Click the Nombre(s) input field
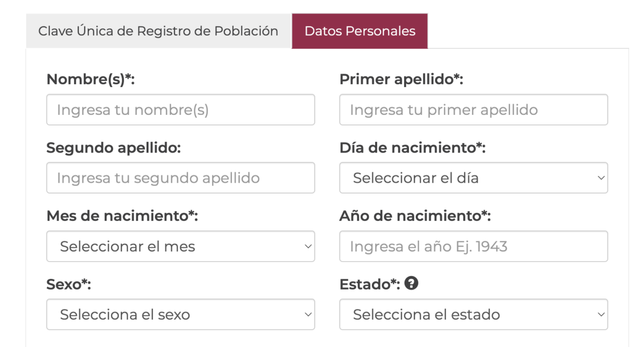 point(180,110)
